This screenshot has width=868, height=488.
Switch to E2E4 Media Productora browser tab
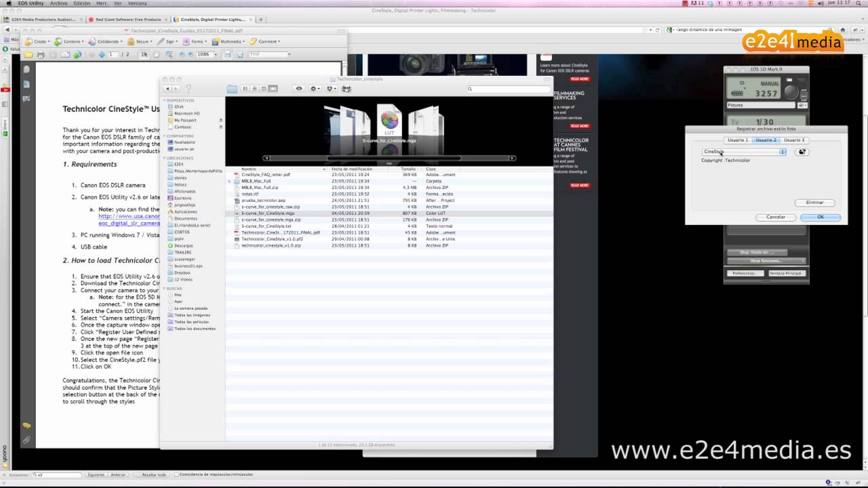point(42,20)
